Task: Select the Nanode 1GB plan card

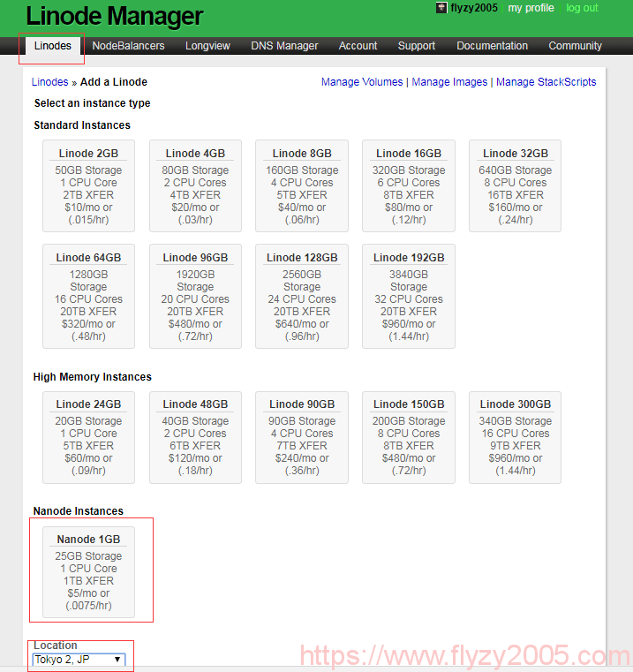Action: (x=88, y=572)
